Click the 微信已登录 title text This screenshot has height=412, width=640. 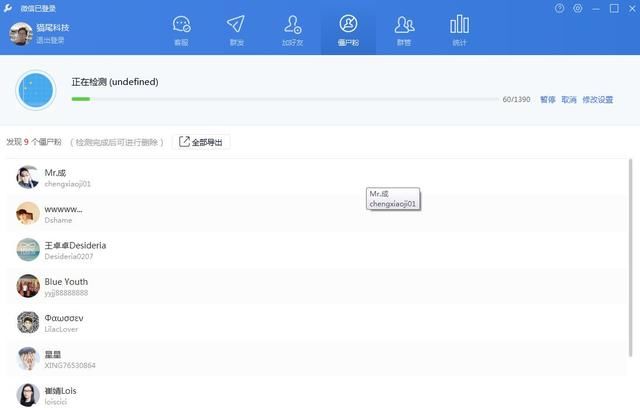pos(38,8)
